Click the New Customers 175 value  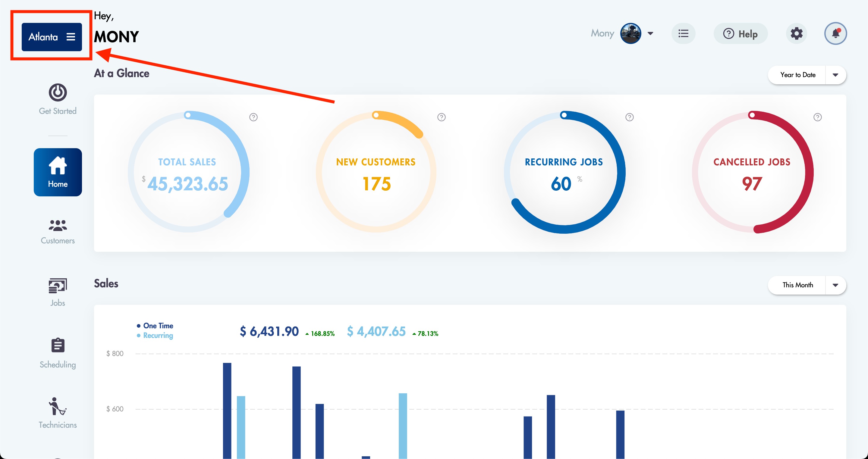pyautogui.click(x=376, y=184)
